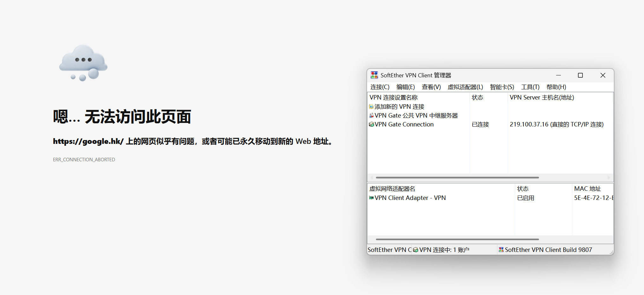Screen dimensions: 644x295
Task: Click the VPN Gate Connection icon
Action: [371, 125]
